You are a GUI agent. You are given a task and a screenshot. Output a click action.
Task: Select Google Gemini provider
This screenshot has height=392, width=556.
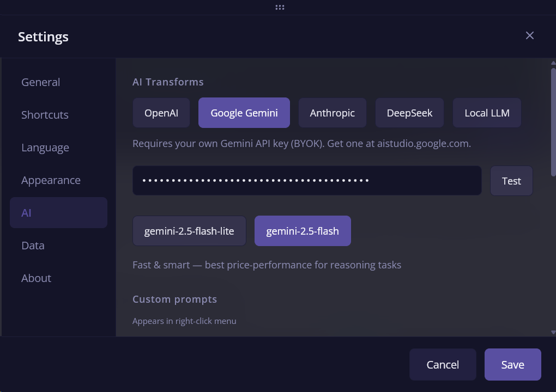click(244, 113)
